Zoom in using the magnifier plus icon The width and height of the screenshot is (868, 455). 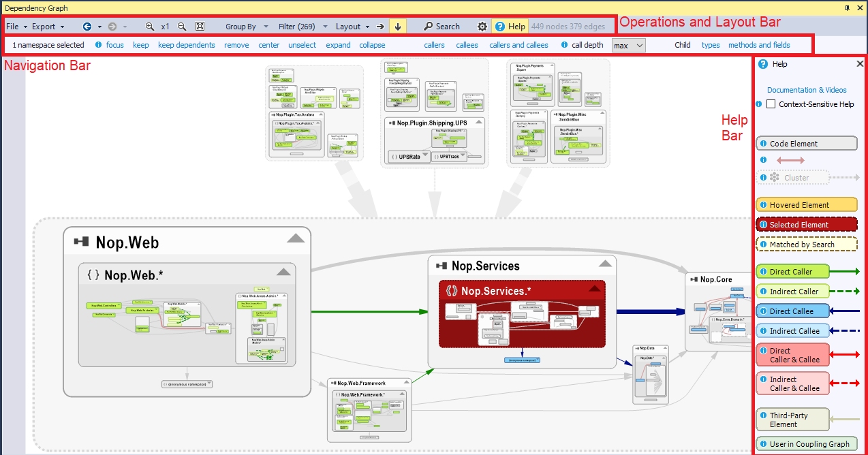pos(151,26)
